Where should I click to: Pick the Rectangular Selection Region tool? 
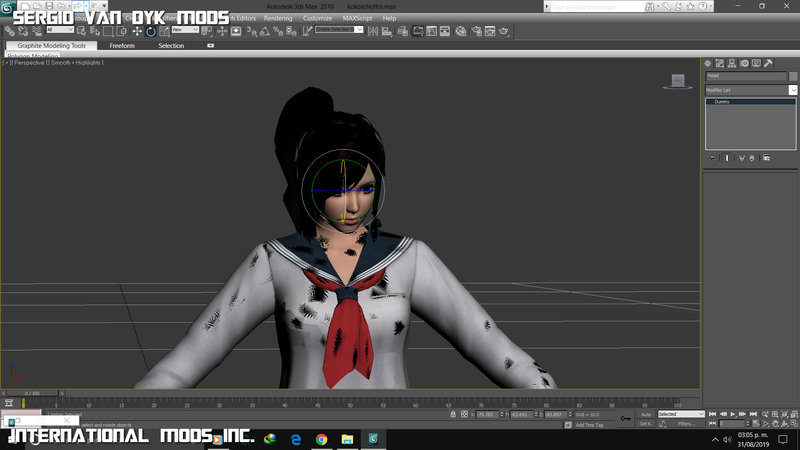tap(108, 31)
